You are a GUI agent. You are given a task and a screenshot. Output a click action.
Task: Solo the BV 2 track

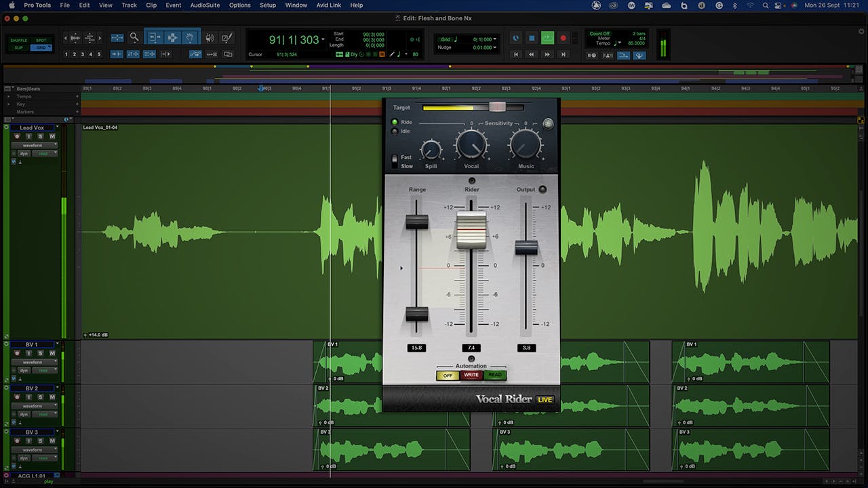click(40, 397)
